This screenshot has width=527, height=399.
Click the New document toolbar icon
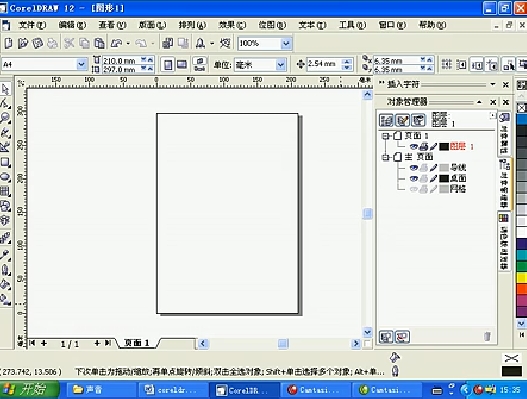pyautogui.click(x=8, y=43)
